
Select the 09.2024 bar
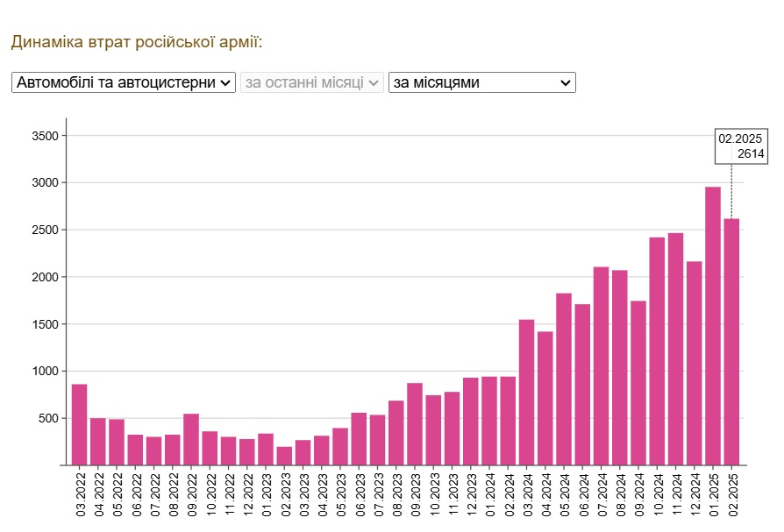click(638, 383)
